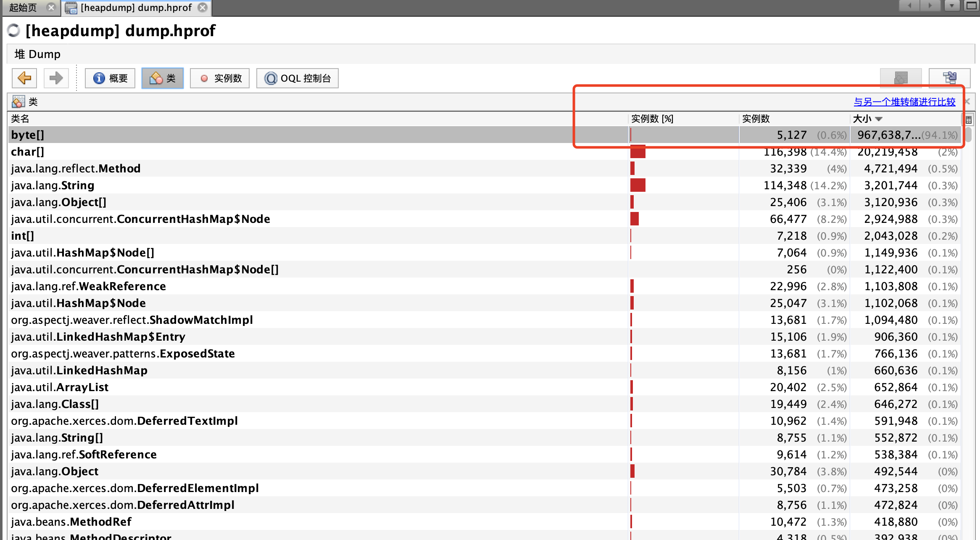Viewport: 980px width, 540px height.
Task: Click the Method size value 4,721,494
Action: coord(890,169)
